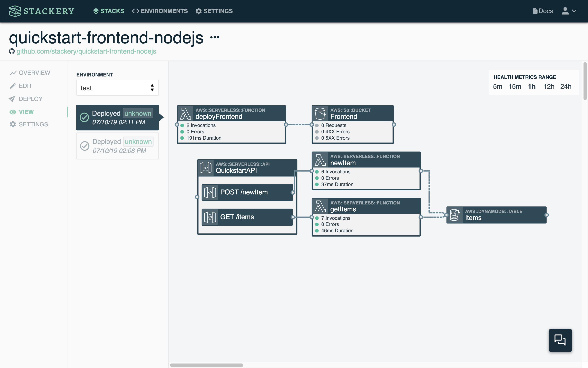The height and width of the screenshot is (368, 588).
Task: Open the chat support widget
Action: pyautogui.click(x=560, y=340)
